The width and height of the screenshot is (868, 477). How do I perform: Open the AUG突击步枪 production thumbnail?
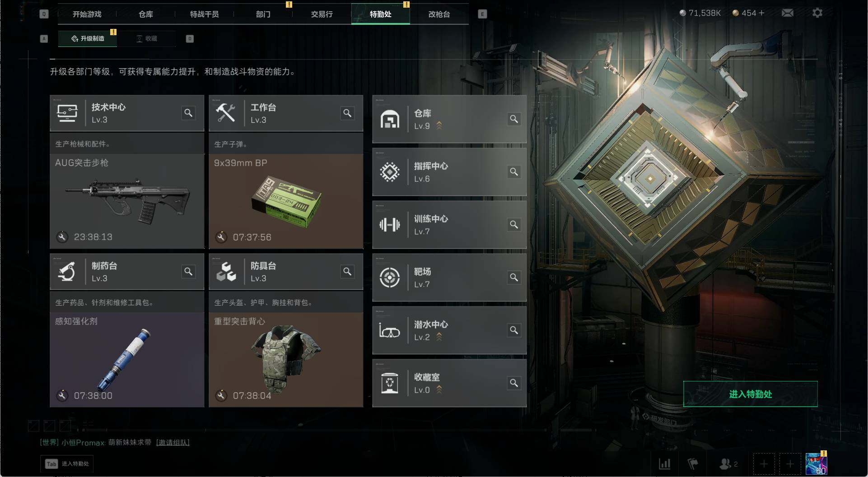(127, 201)
